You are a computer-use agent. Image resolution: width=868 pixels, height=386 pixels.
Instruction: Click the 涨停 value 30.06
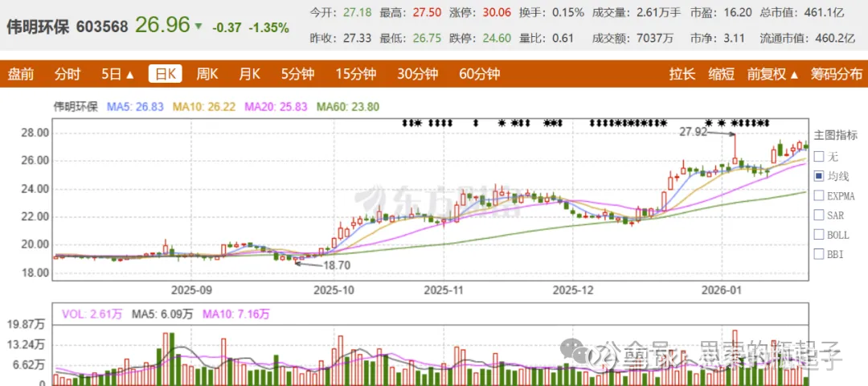pyautogui.click(x=495, y=12)
